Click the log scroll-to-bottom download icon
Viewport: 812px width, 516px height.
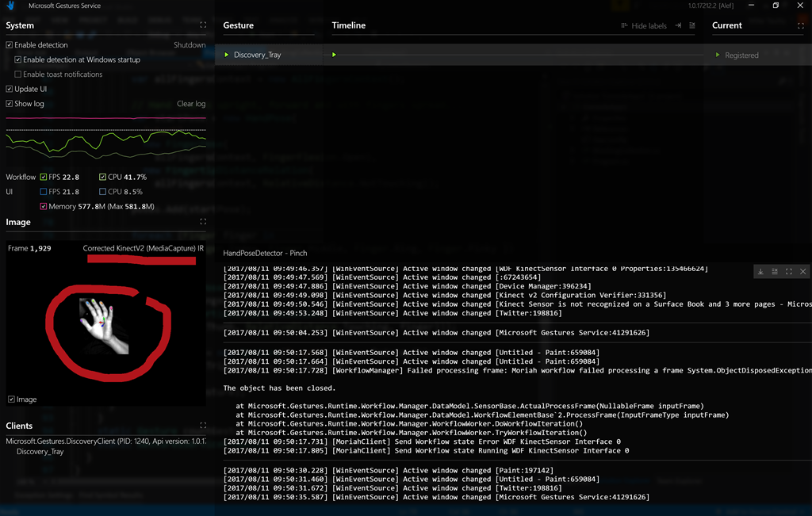point(760,272)
